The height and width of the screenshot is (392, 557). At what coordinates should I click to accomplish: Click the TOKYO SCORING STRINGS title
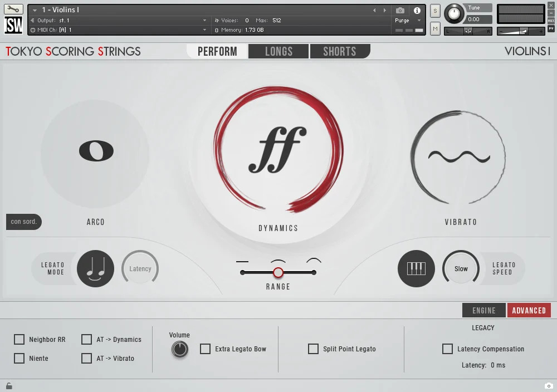(73, 51)
